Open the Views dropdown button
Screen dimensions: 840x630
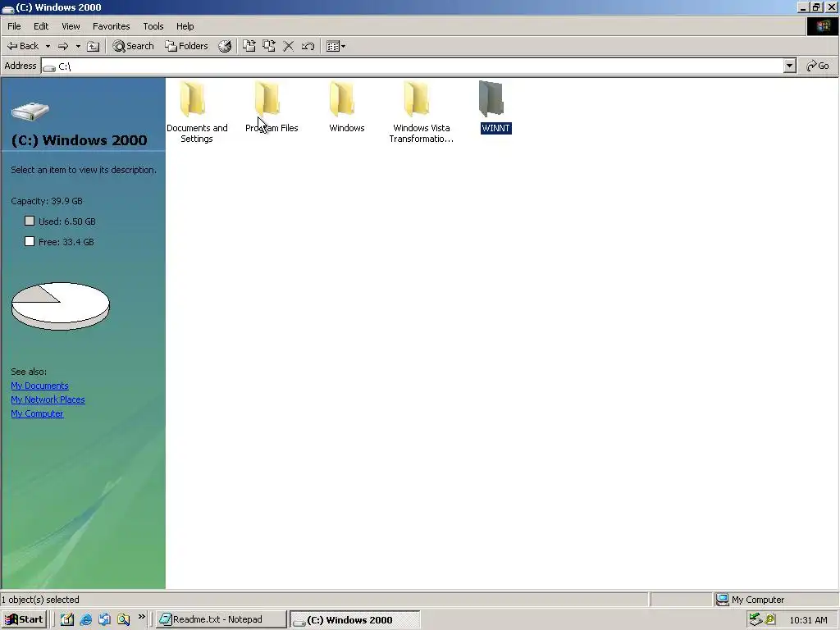(336, 46)
